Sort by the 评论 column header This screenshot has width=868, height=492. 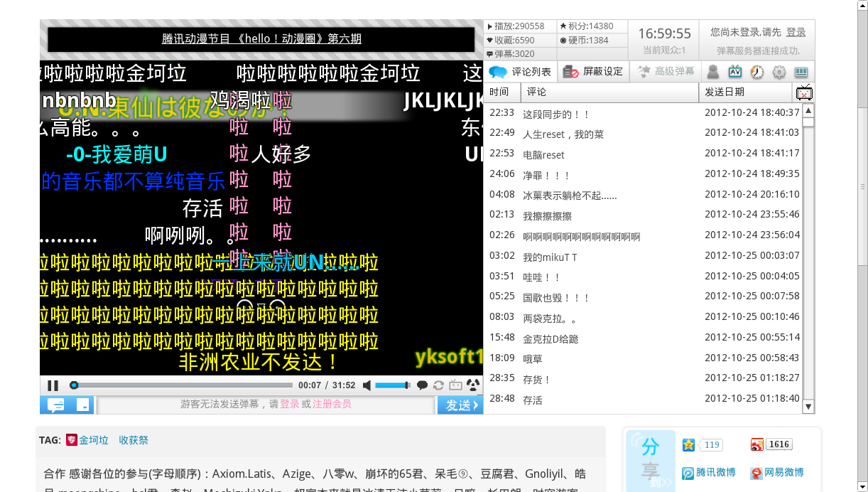coord(609,92)
